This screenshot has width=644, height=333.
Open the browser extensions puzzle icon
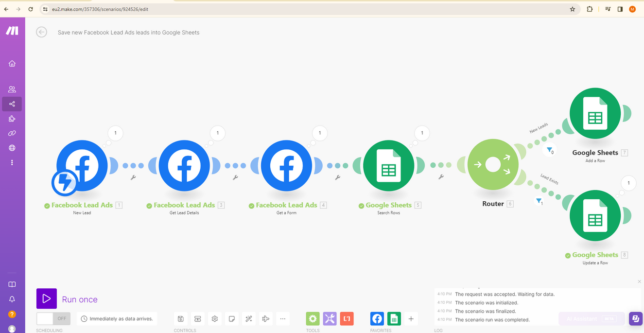point(590,9)
